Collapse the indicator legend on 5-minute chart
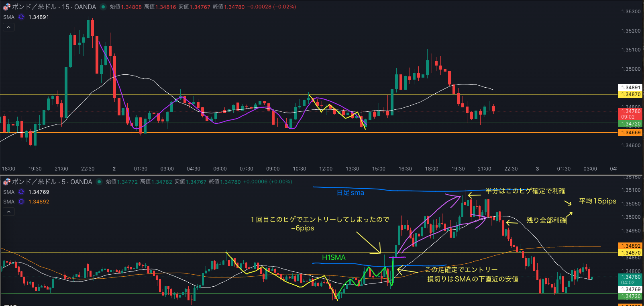This screenshot has width=644, height=306. point(8,212)
